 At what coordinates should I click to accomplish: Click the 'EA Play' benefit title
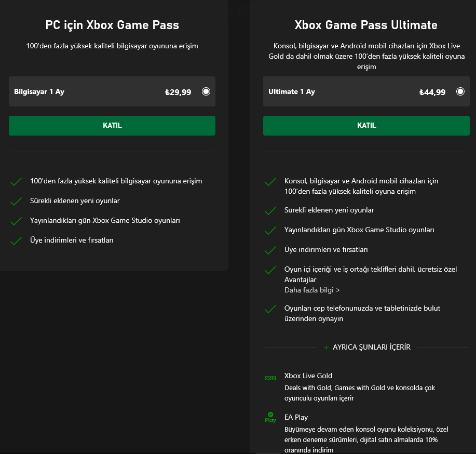296,417
